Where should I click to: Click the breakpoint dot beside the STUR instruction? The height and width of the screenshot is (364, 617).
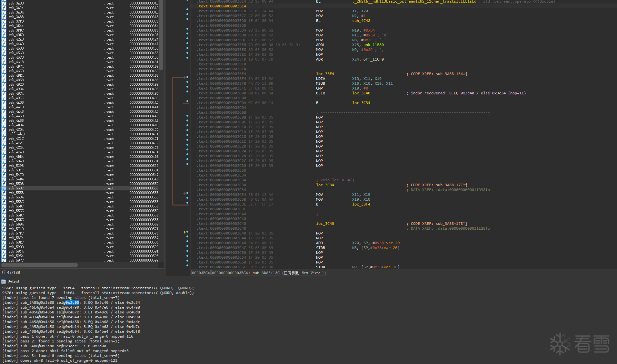tap(187, 265)
